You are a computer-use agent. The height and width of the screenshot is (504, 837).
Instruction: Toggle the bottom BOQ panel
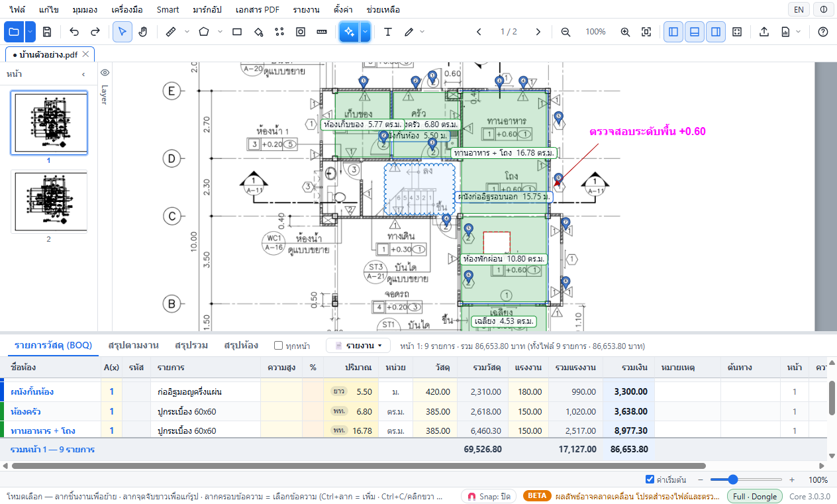[695, 32]
